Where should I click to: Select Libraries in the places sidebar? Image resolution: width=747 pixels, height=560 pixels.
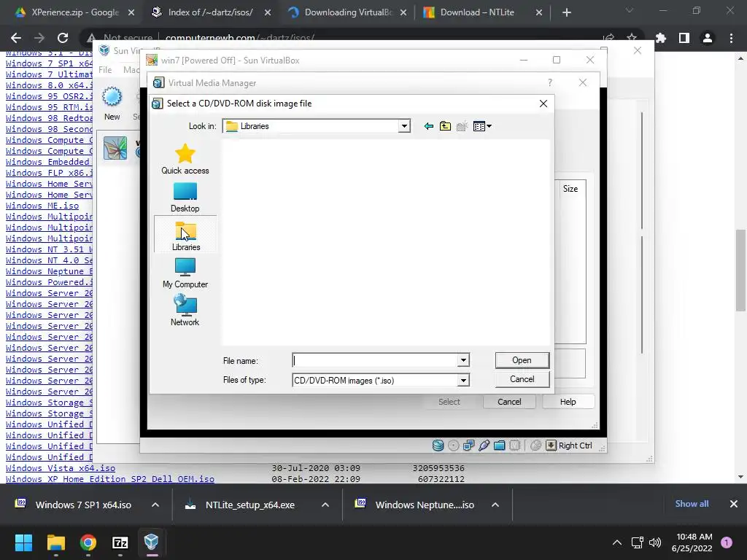[185, 234]
